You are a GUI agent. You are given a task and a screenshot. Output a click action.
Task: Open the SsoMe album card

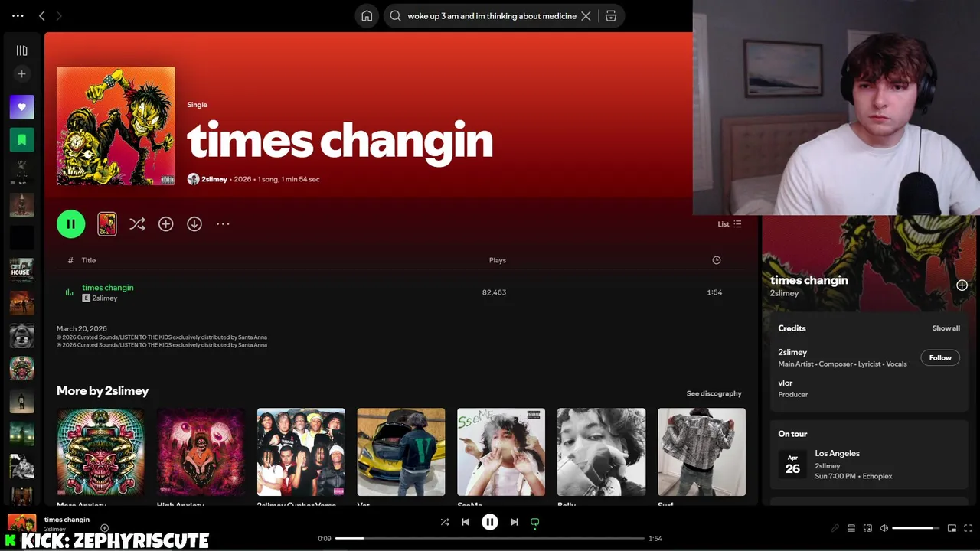click(x=501, y=456)
